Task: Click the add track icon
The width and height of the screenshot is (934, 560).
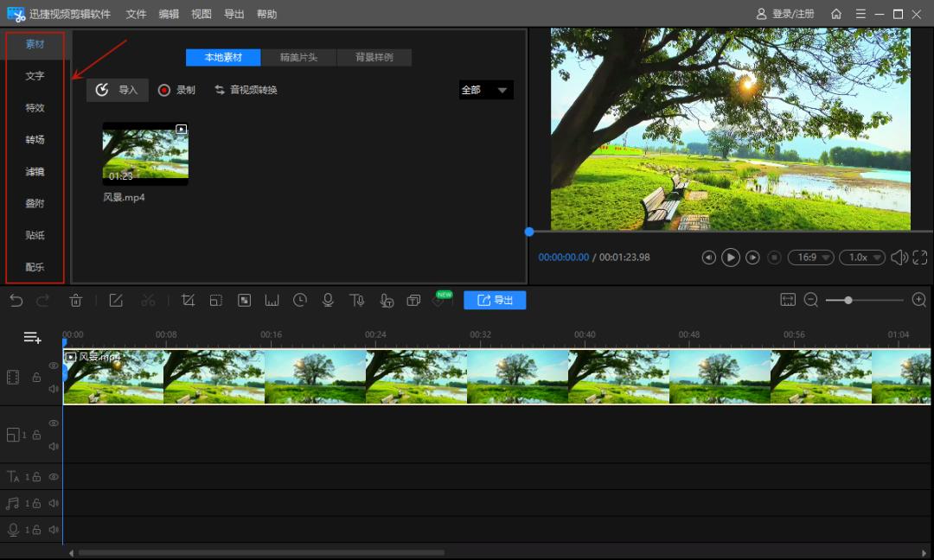Action: [32, 337]
